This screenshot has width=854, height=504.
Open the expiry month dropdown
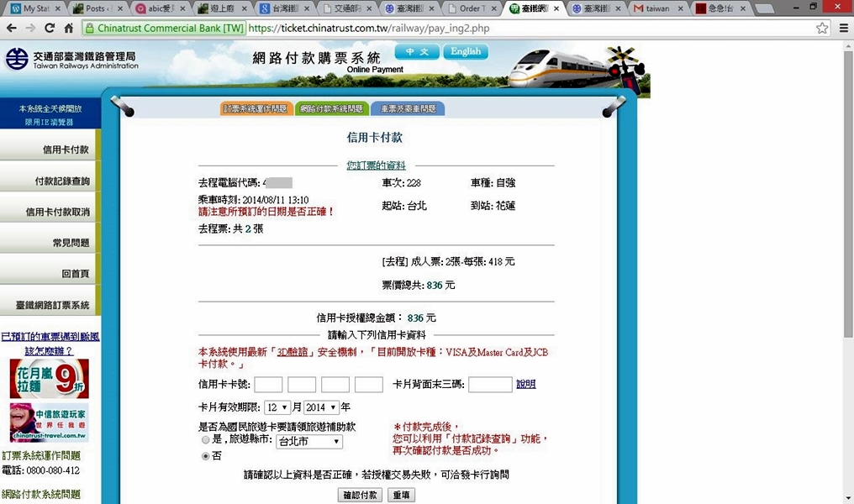pos(277,407)
